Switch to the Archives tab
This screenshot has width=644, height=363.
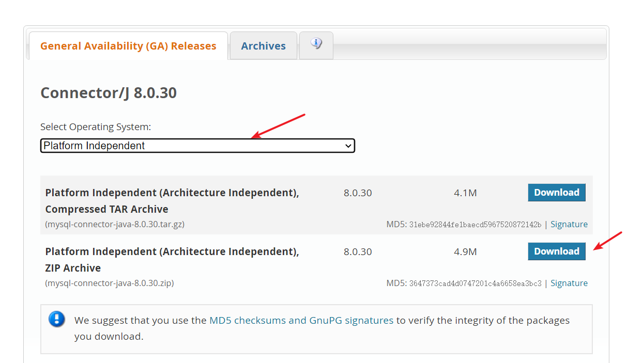pyautogui.click(x=263, y=46)
